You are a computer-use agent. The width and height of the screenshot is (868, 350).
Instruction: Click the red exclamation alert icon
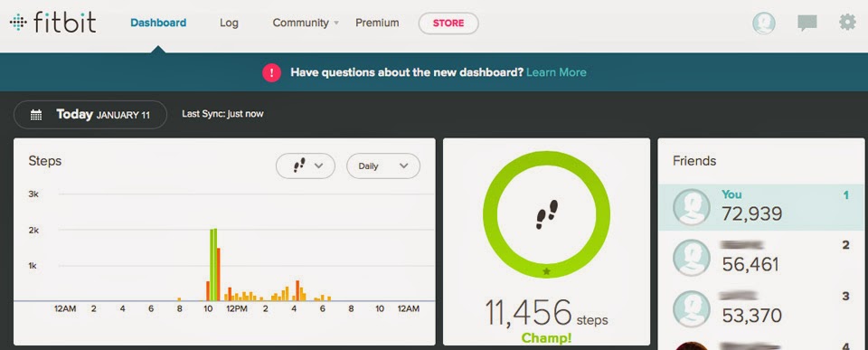[x=271, y=72]
